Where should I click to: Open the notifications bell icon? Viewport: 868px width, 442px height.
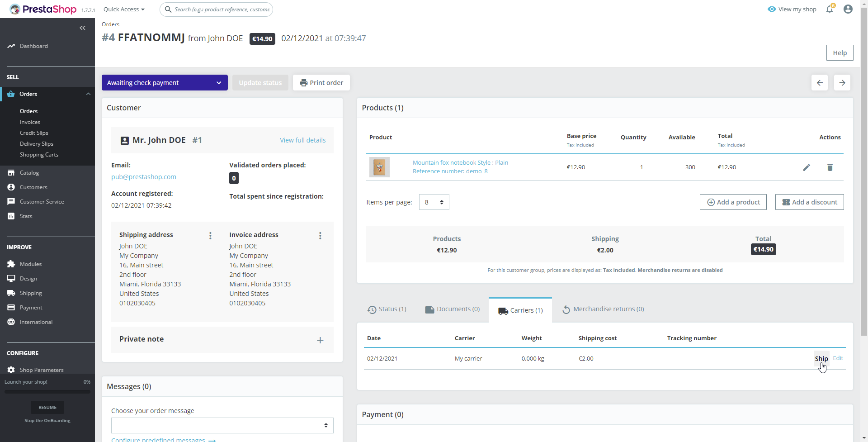point(830,9)
